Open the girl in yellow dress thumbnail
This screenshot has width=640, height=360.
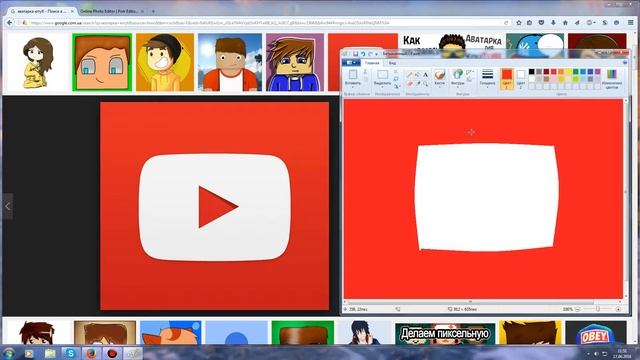click(x=38, y=62)
